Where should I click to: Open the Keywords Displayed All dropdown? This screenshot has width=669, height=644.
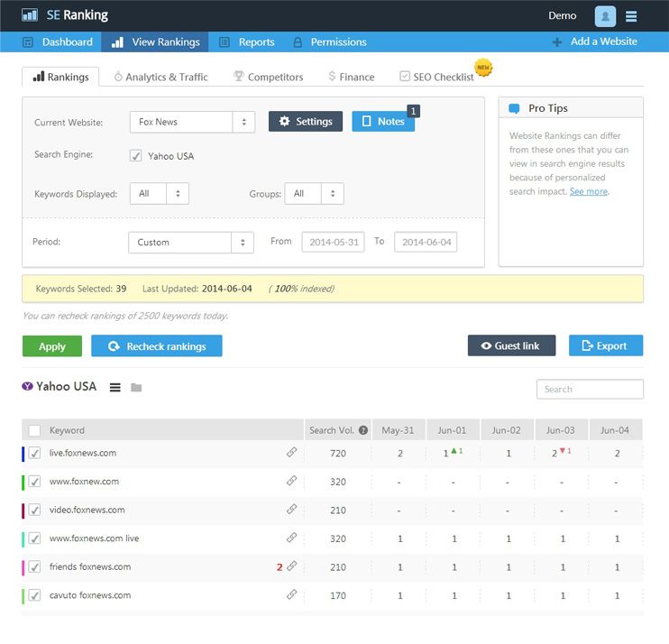[x=160, y=194]
